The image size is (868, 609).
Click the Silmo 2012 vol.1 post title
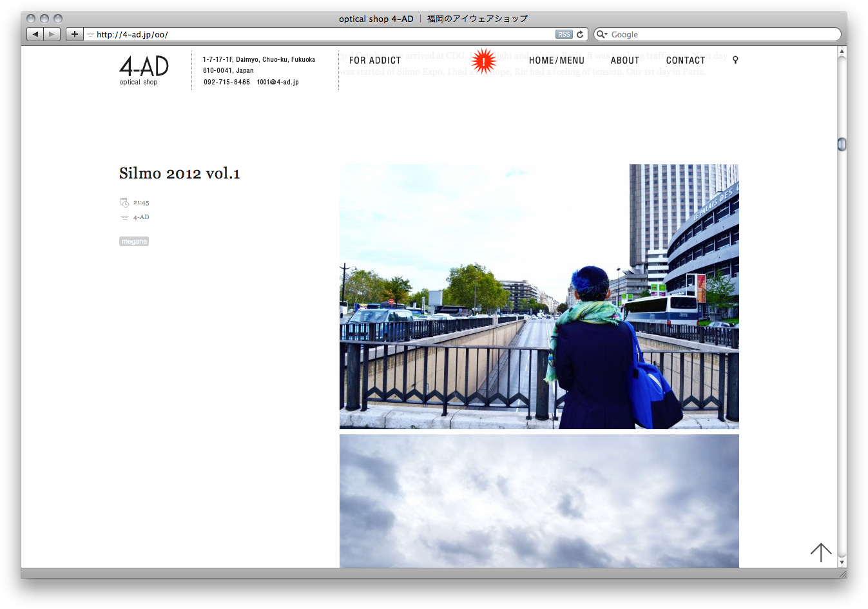[x=179, y=173]
